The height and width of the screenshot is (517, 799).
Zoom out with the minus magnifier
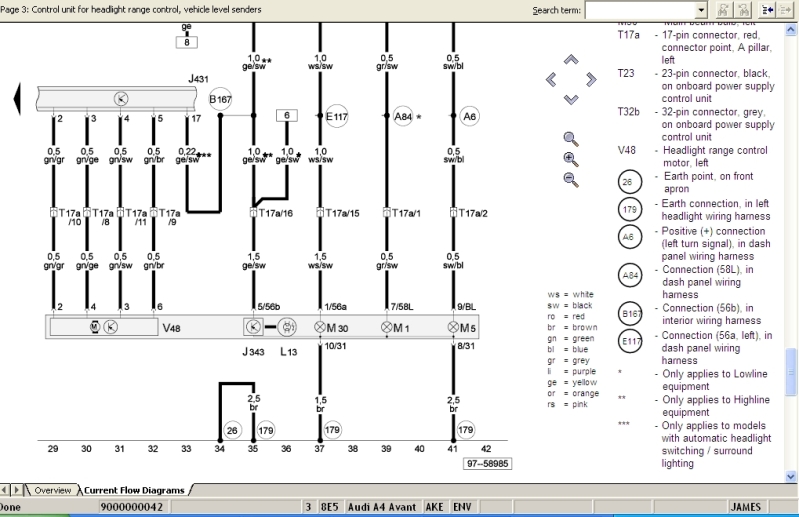tap(571, 178)
